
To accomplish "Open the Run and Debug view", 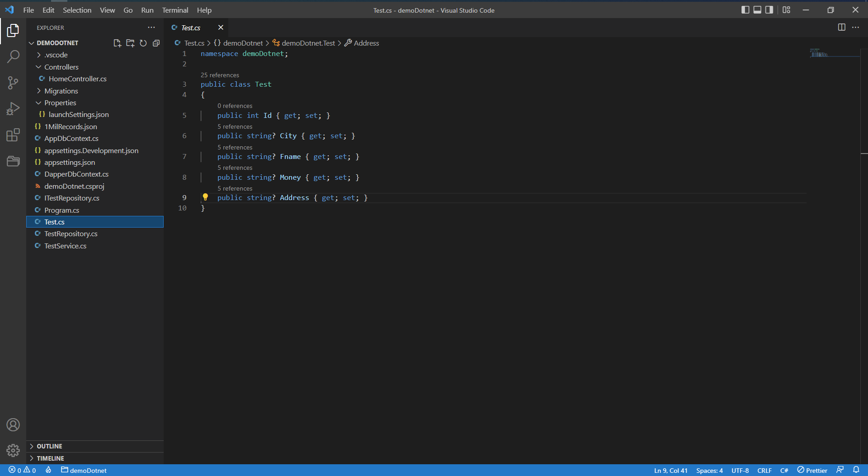I will [x=13, y=108].
